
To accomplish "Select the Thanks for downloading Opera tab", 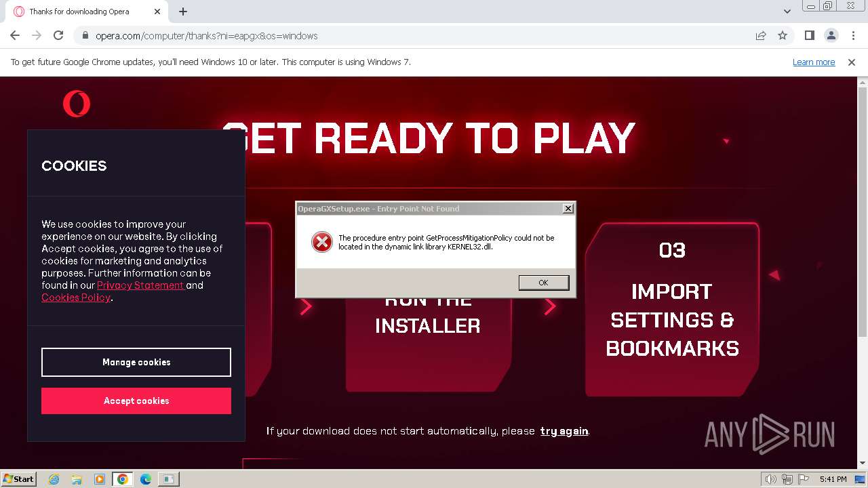I will click(86, 12).
